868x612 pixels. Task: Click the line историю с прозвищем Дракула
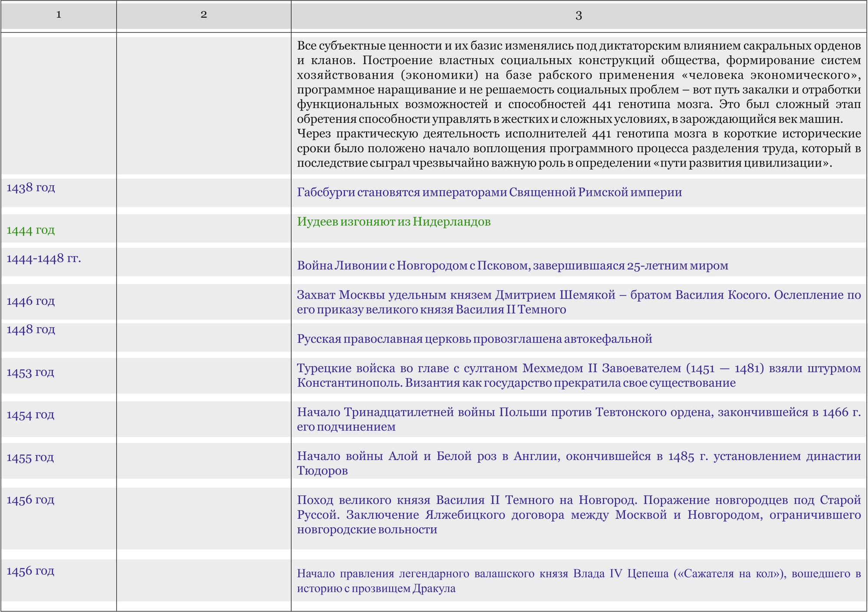[x=376, y=589]
